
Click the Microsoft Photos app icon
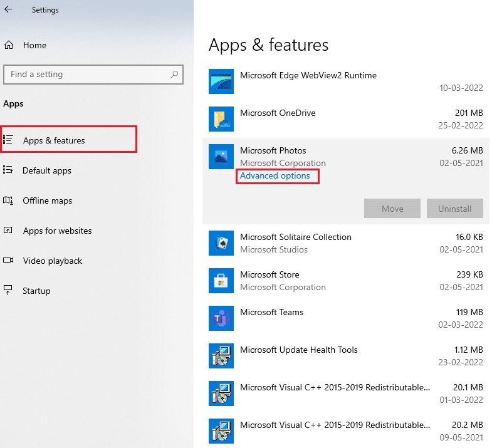221,157
